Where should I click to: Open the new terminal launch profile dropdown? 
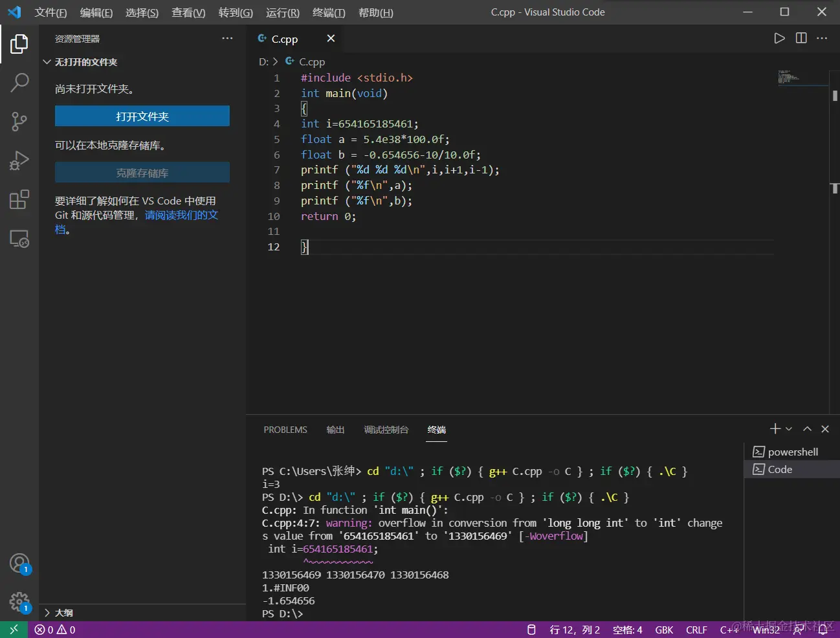[789, 429]
